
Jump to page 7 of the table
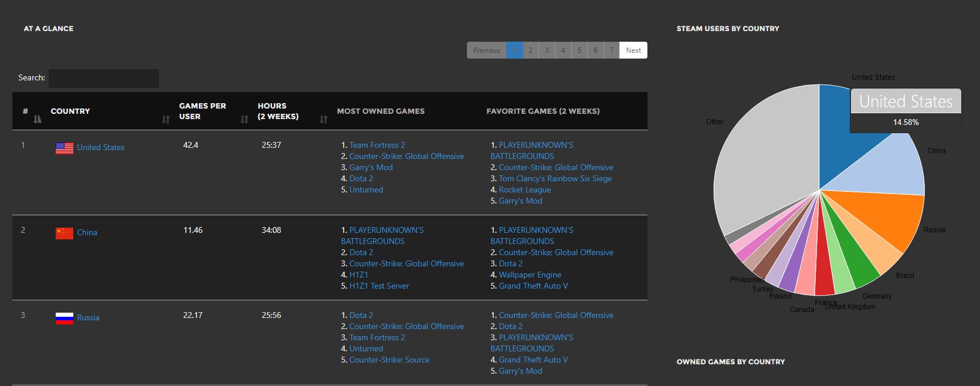coord(611,50)
